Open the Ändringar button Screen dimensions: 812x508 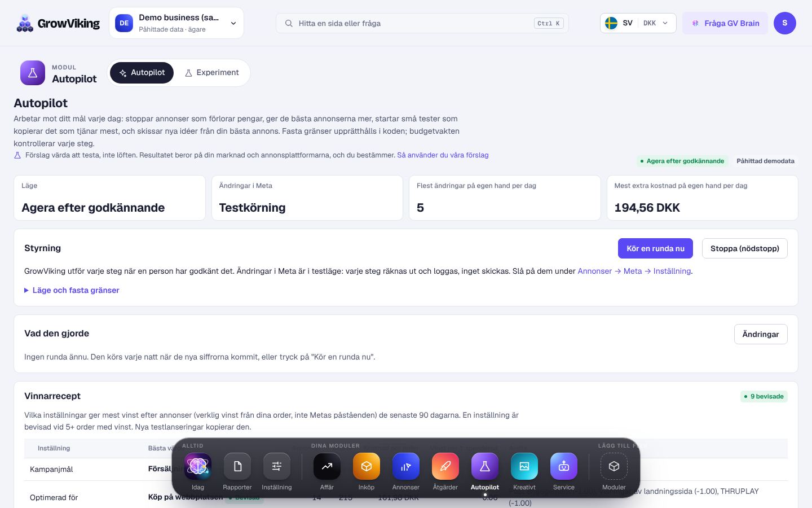[x=761, y=334]
